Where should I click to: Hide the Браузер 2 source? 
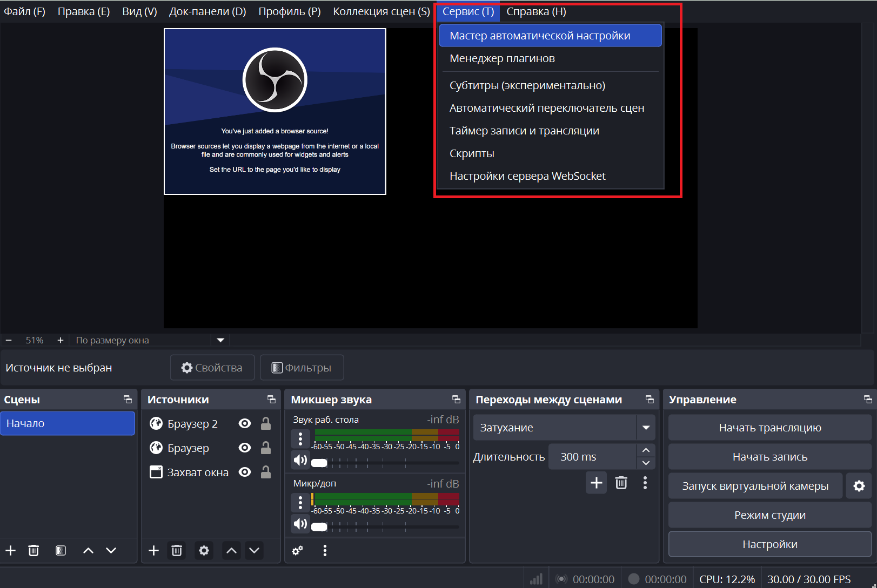(245, 424)
